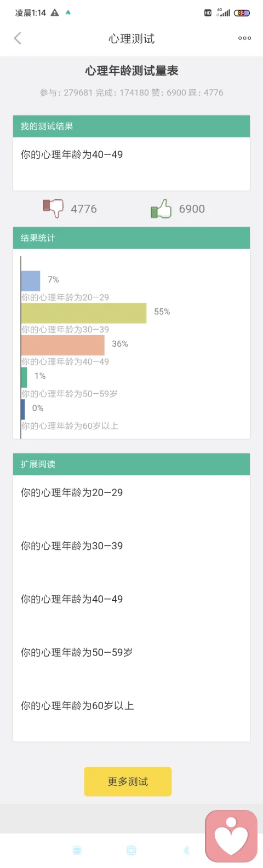The width and height of the screenshot is (263, 868).
Task: Tap the back arrow in header
Action: 18,38
